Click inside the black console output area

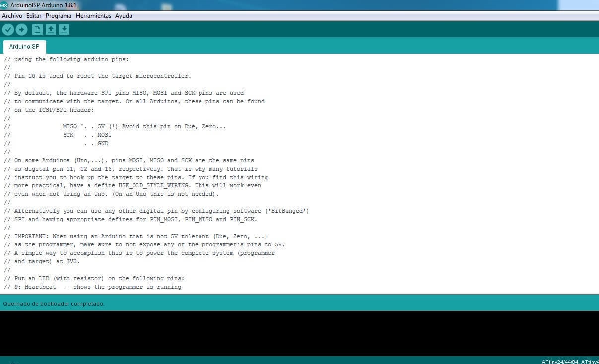(299, 333)
